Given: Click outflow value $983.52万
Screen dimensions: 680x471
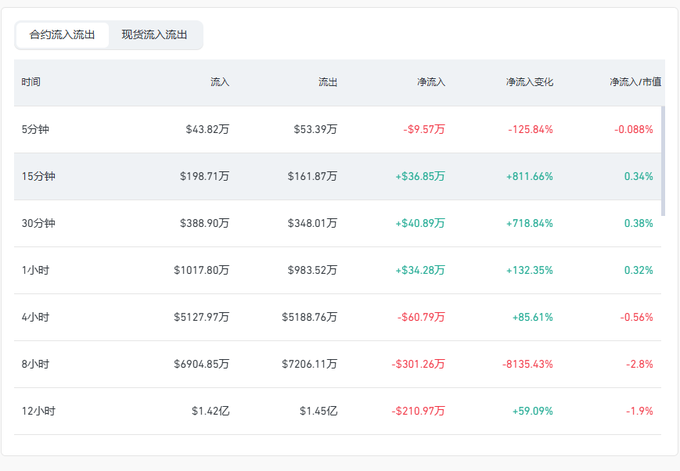Looking at the screenshot, I should [312, 270].
